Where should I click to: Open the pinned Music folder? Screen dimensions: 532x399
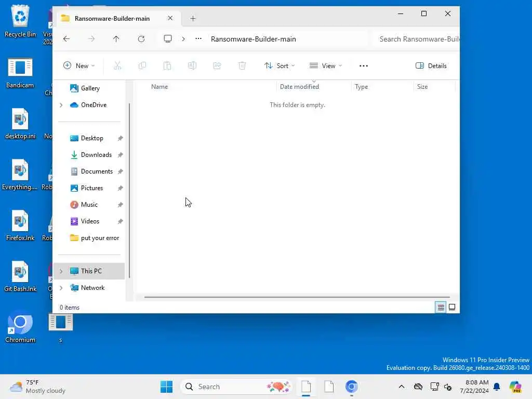(x=89, y=205)
